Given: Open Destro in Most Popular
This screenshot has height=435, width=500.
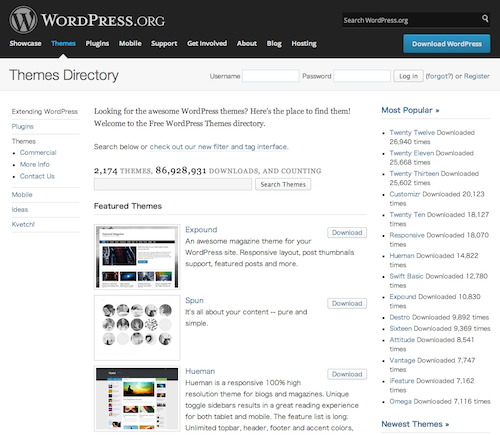Looking at the screenshot, I should (x=400, y=317).
